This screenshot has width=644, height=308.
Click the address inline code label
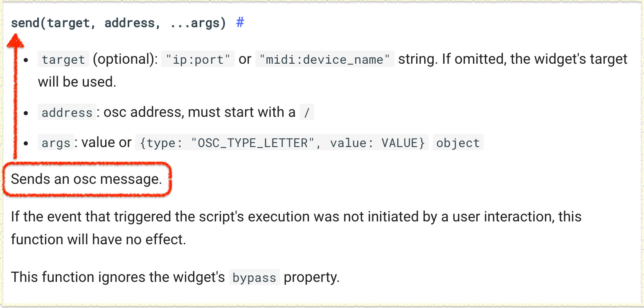[x=67, y=112]
